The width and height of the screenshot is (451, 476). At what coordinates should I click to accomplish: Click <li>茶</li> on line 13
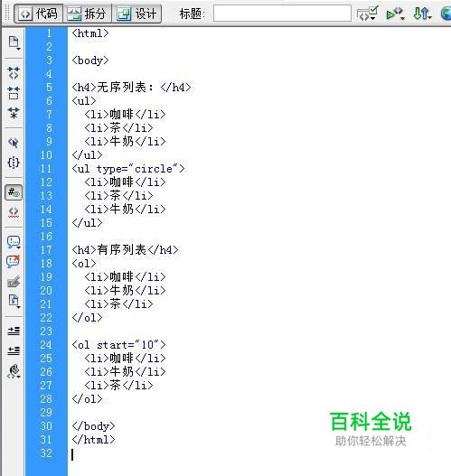point(118,195)
